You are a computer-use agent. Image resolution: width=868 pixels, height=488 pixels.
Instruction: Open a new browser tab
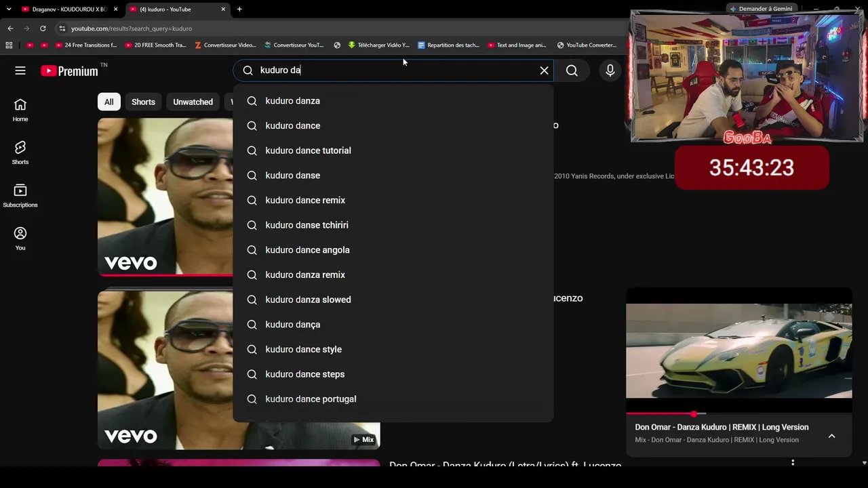point(239,9)
